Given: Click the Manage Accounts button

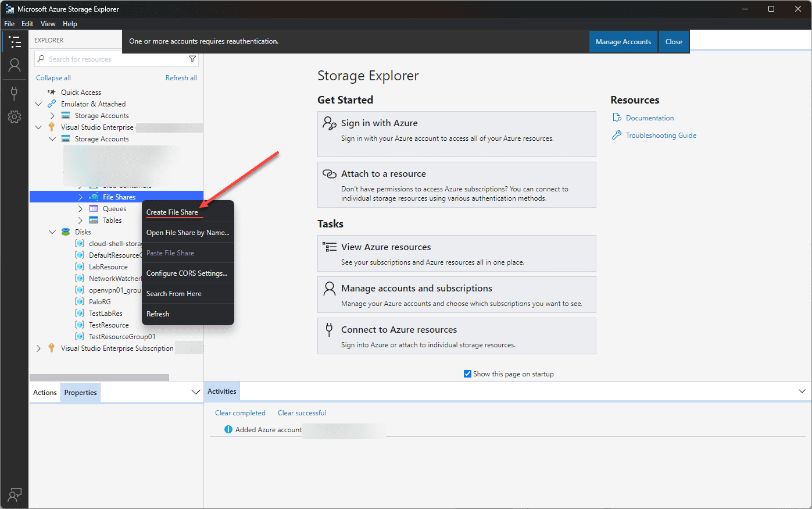Looking at the screenshot, I should (x=623, y=41).
